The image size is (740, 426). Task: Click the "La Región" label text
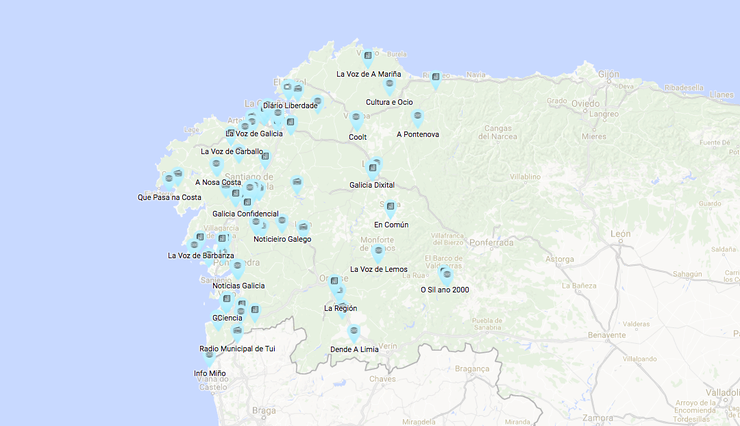pos(341,309)
